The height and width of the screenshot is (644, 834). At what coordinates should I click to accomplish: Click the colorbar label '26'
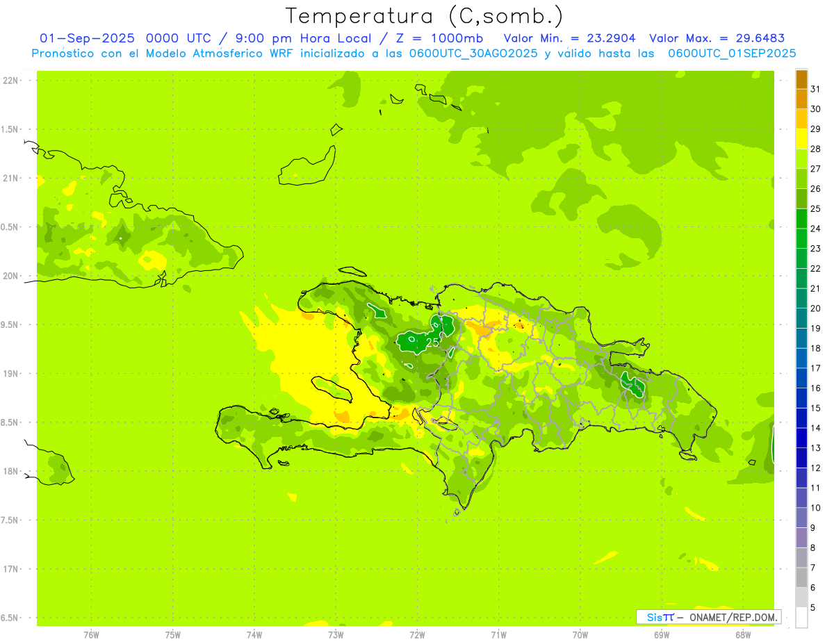click(816, 189)
